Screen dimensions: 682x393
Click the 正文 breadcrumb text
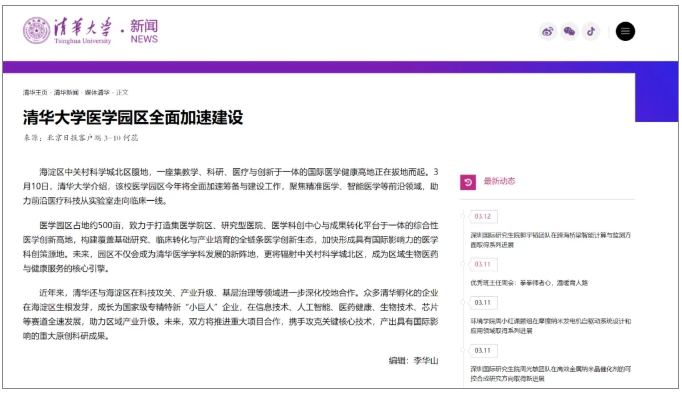pos(122,92)
